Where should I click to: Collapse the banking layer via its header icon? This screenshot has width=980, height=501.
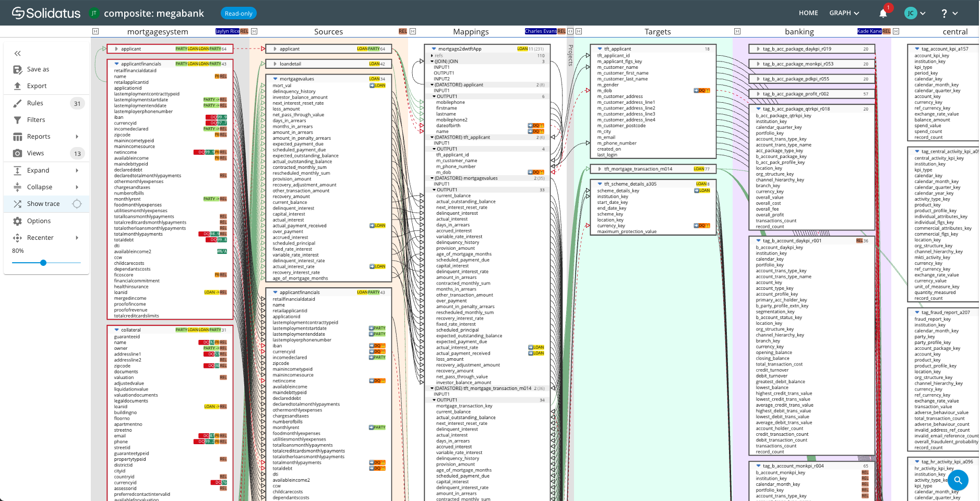pyautogui.click(x=737, y=31)
